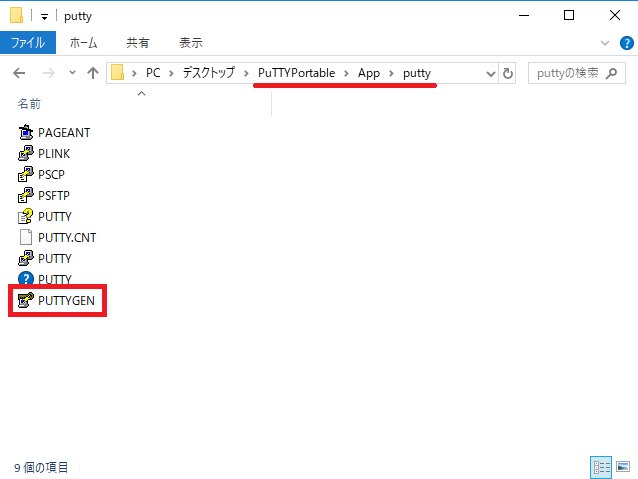Go up one folder level

click(x=93, y=73)
